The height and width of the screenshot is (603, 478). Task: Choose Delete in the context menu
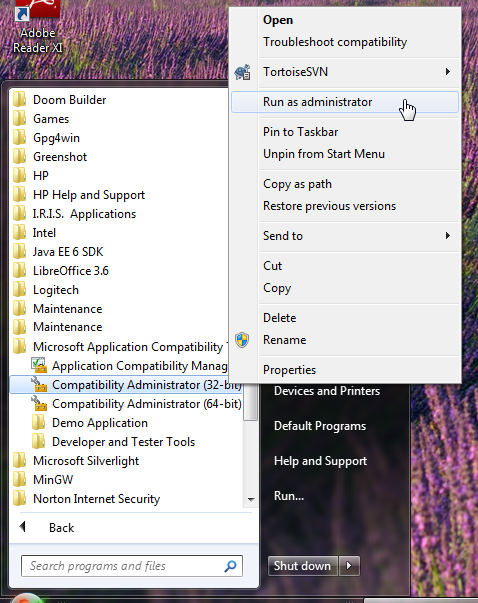pos(280,318)
